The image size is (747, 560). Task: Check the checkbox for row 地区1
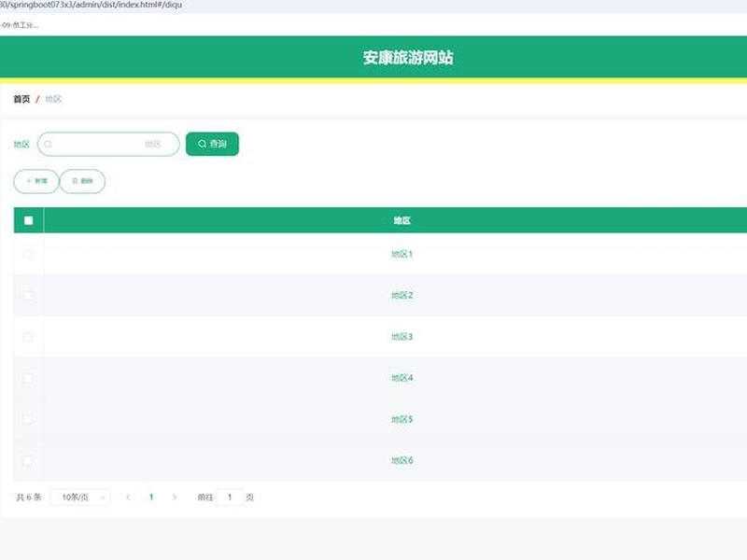(28, 254)
